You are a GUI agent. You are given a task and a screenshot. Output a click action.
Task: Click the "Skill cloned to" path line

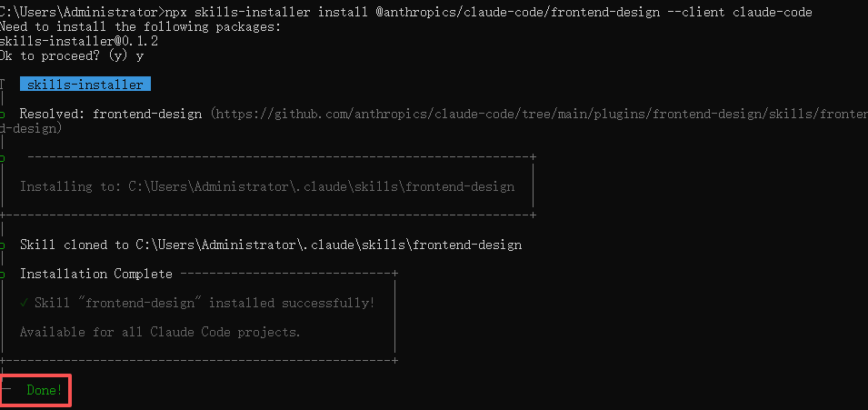(x=270, y=245)
